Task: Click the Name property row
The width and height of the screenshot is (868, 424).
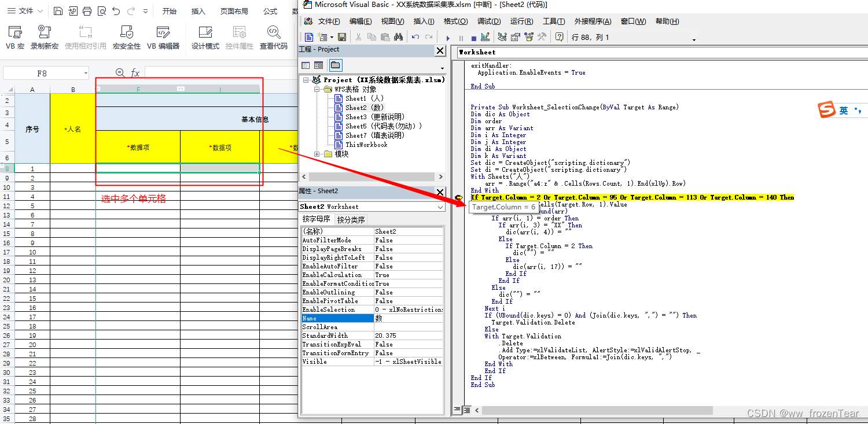Action: click(x=372, y=318)
